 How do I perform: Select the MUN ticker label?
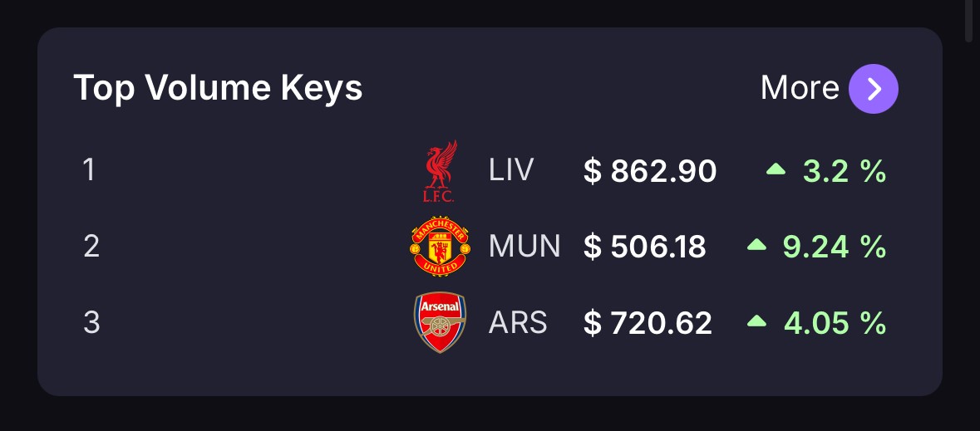click(524, 247)
